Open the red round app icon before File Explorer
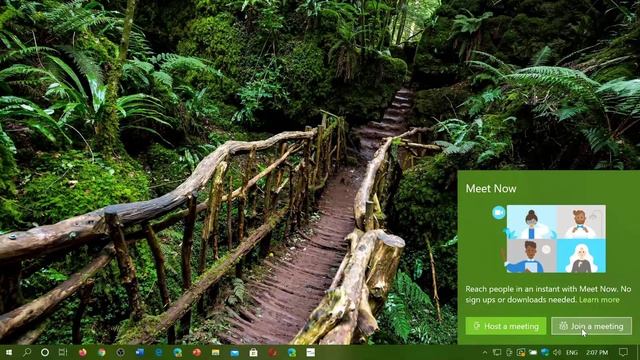Image resolution: width=640 pixels, height=360 pixels. (x=197, y=352)
